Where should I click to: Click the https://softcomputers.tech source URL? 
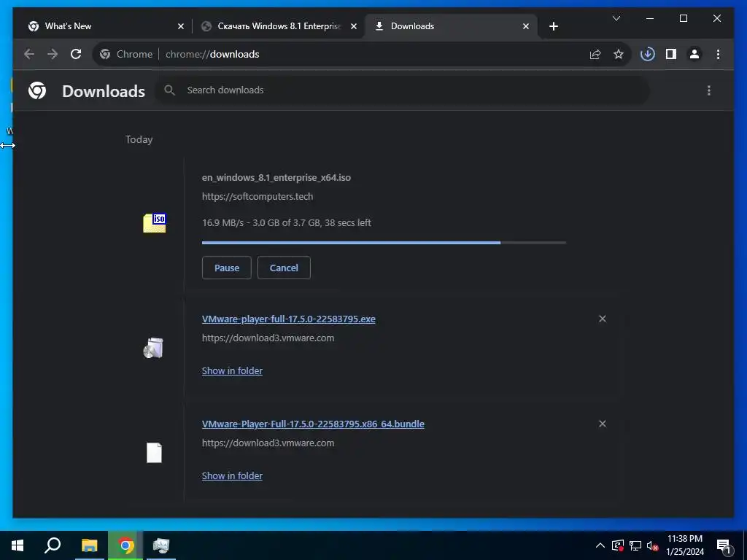point(258,196)
